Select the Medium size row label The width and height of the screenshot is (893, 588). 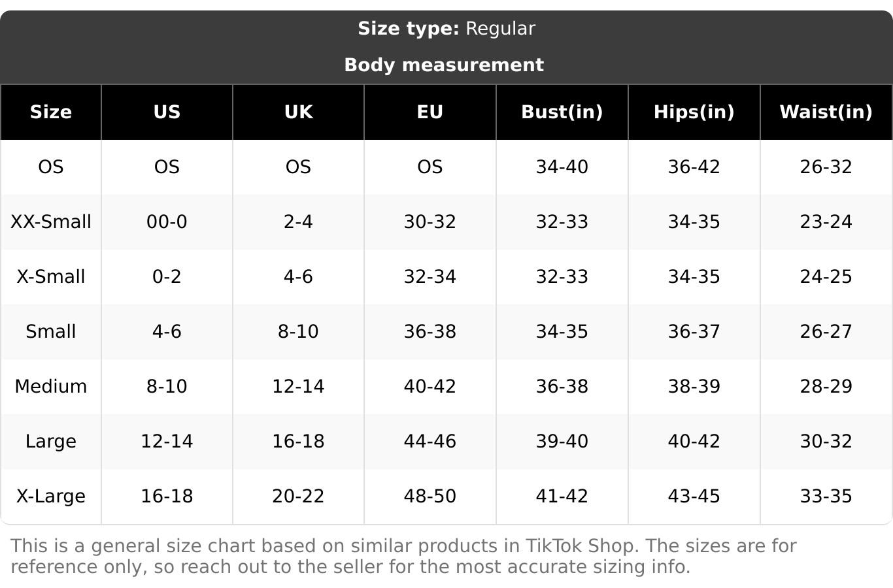pyautogui.click(x=51, y=386)
